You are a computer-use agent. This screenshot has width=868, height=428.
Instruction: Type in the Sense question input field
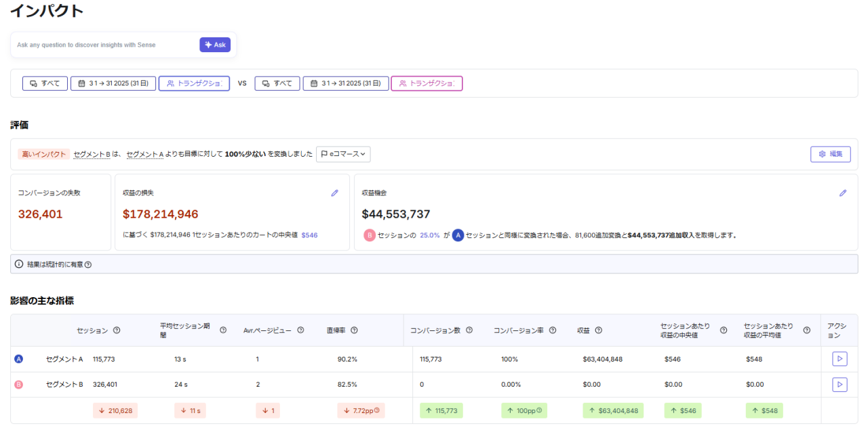click(102, 45)
